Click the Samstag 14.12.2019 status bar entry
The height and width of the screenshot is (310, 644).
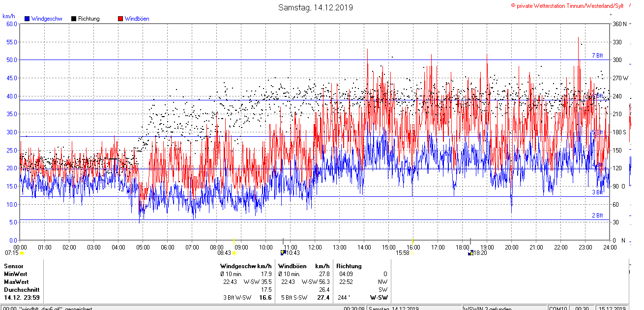(393, 309)
